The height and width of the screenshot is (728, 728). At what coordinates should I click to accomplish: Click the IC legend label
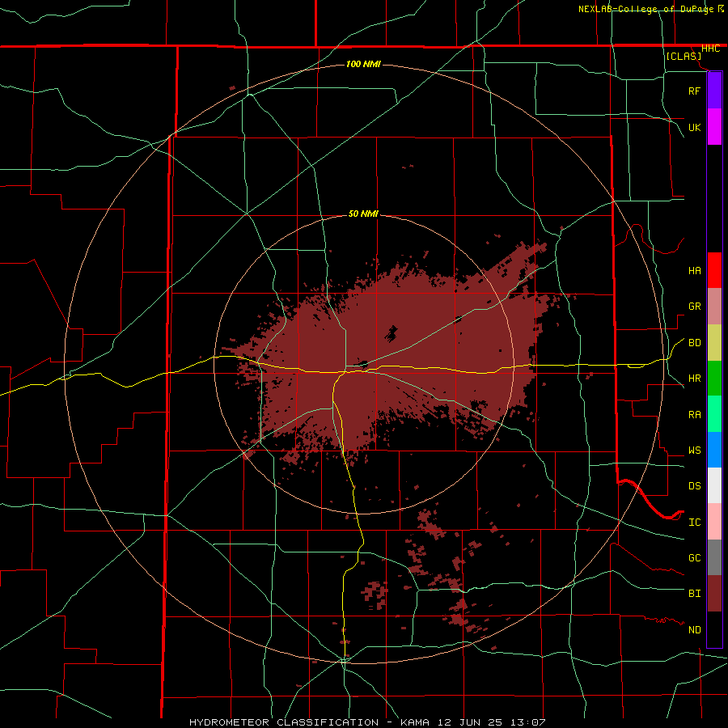pyautogui.click(x=694, y=523)
